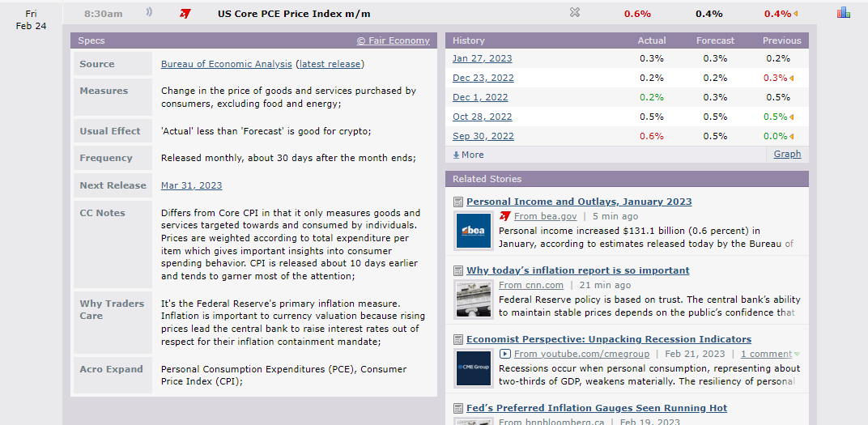Click the video play icon before From youtube.com/cmegroup
The height and width of the screenshot is (425, 868).
click(x=504, y=354)
